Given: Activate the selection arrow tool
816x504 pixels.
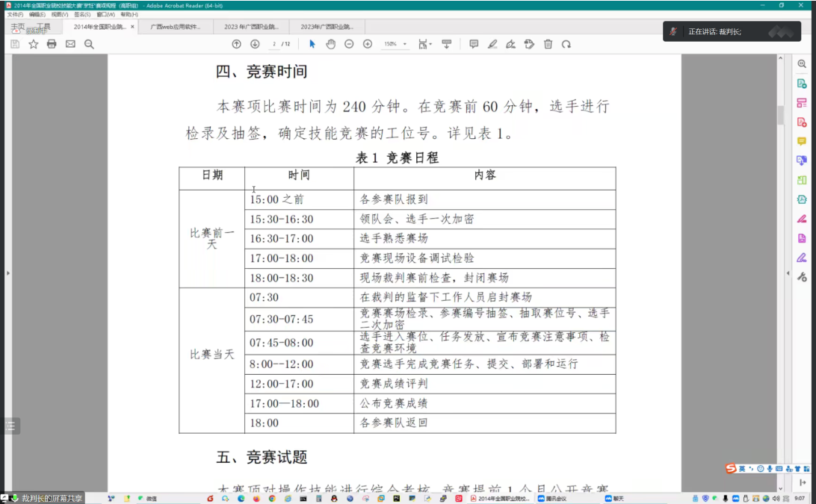Looking at the screenshot, I should click(x=312, y=44).
